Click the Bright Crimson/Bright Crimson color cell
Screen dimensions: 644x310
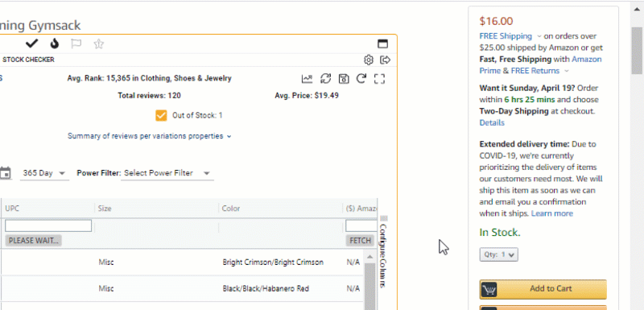click(x=273, y=262)
